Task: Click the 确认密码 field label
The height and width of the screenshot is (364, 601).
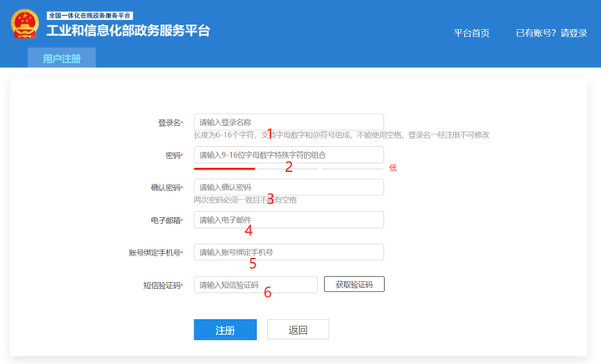Action: (165, 188)
